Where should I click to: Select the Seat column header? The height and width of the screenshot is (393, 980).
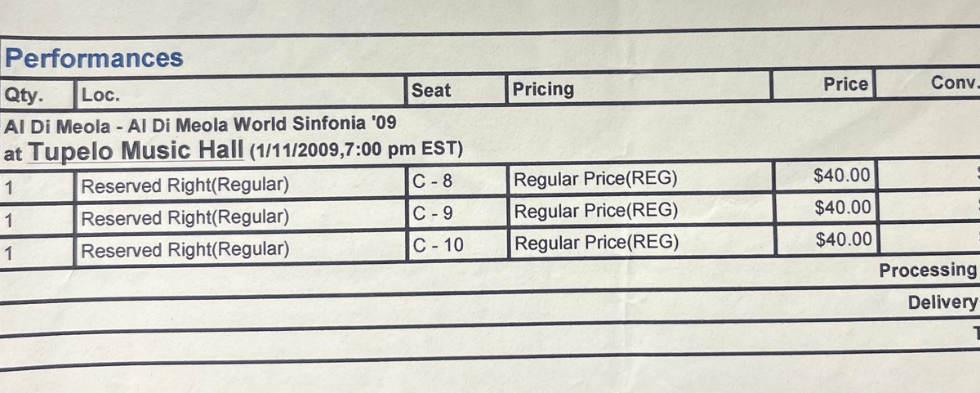pos(431,90)
